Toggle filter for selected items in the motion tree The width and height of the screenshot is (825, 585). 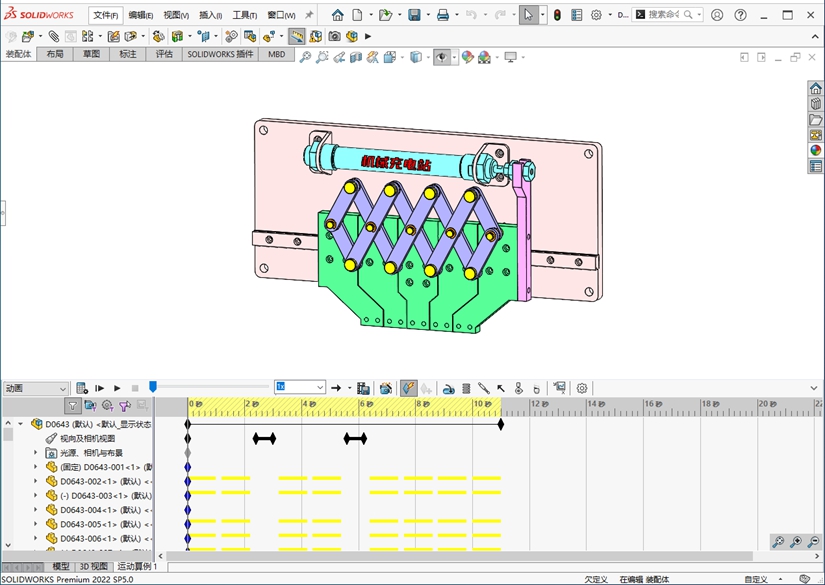coord(124,406)
